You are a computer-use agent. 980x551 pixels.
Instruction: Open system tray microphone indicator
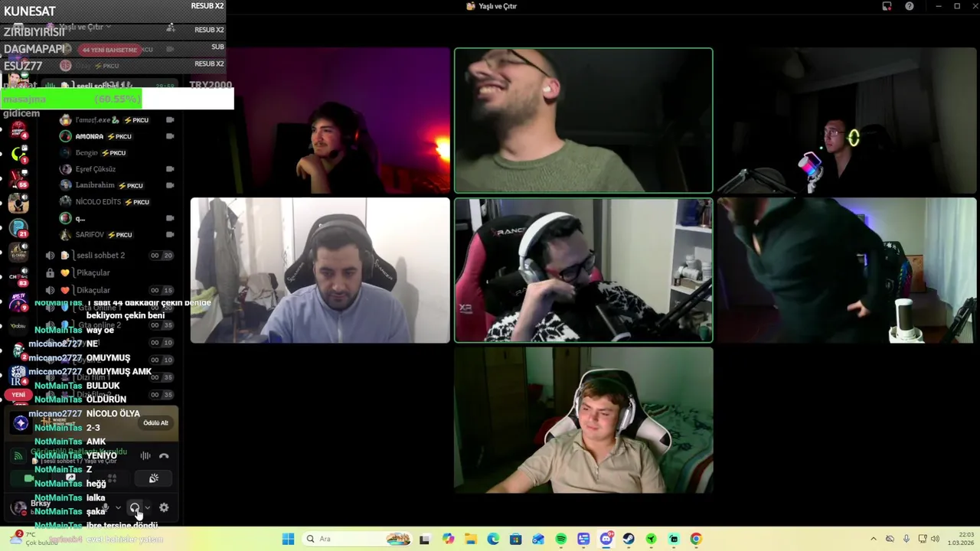point(906,539)
